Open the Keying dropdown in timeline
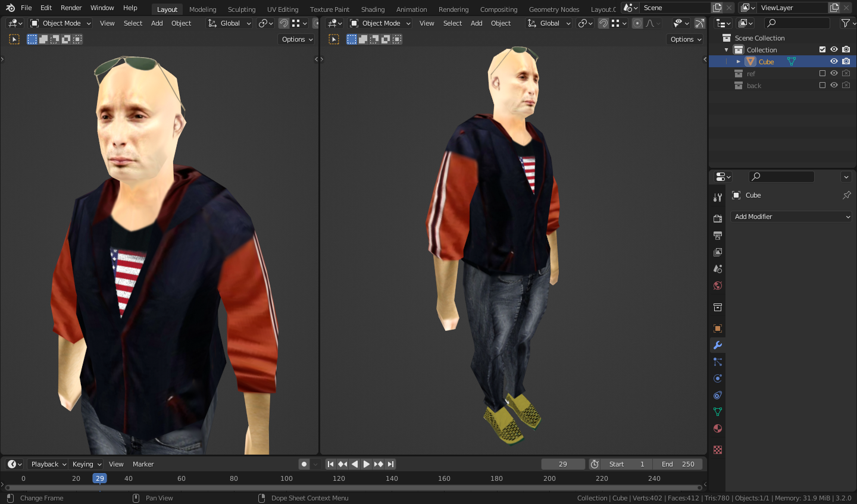This screenshot has width=857, height=504. [x=87, y=464]
